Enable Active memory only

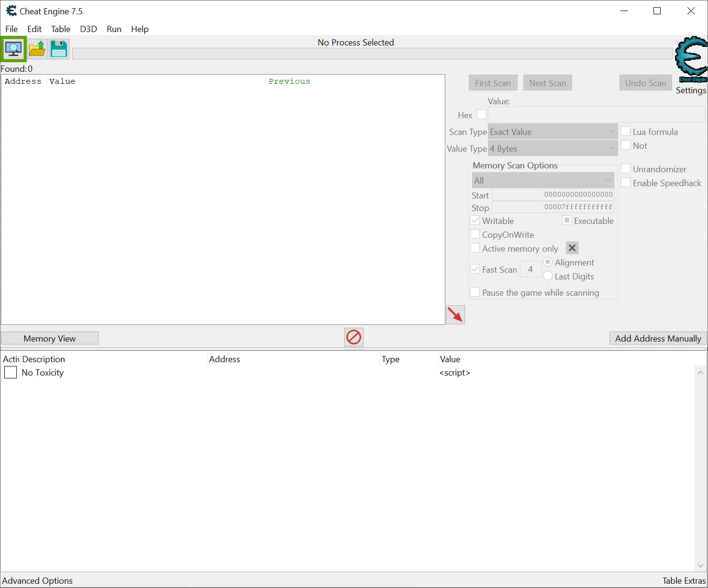tap(475, 248)
